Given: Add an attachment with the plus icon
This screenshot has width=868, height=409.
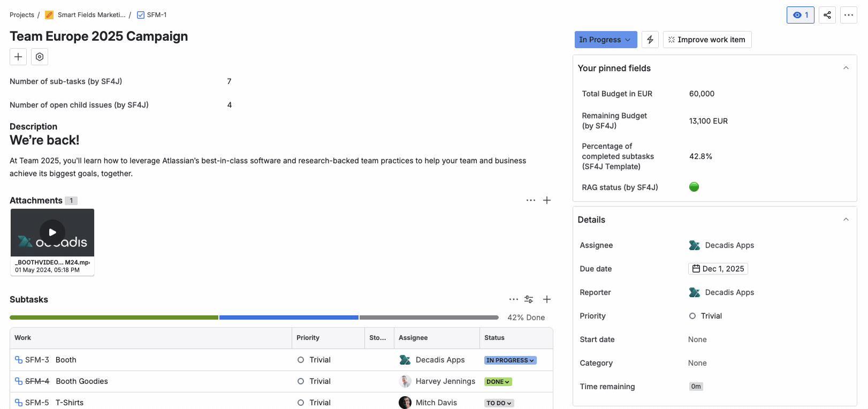Looking at the screenshot, I should pos(547,200).
